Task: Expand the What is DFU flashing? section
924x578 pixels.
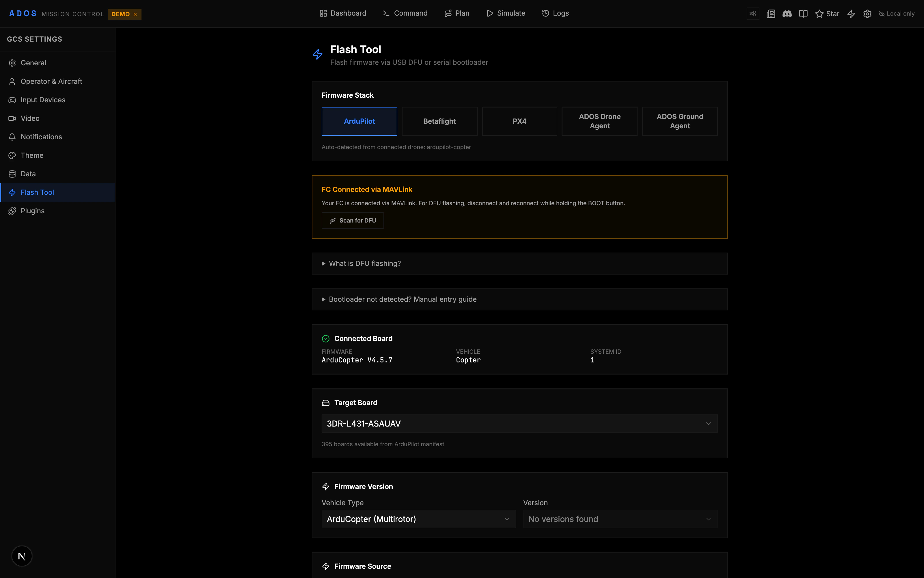Action: coord(519,263)
